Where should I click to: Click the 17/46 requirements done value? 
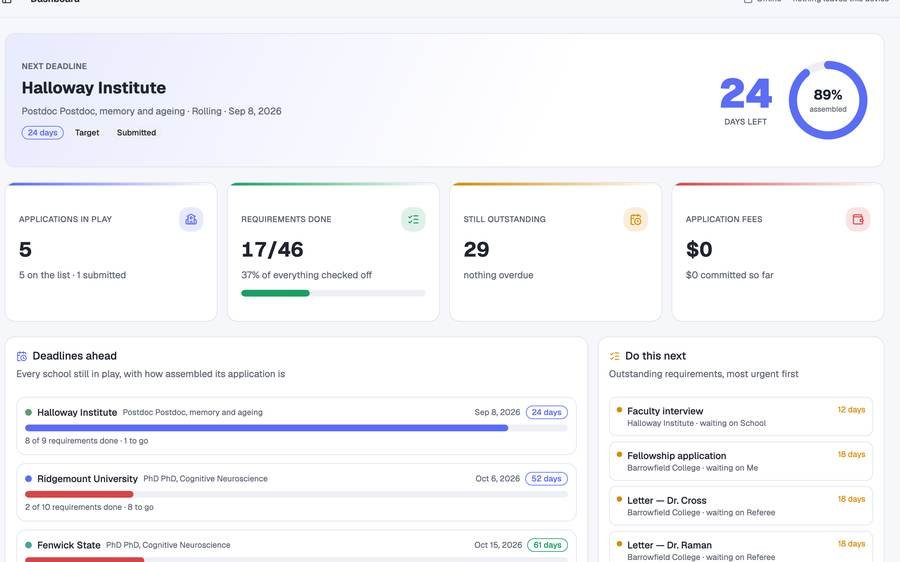coord(272,250)
